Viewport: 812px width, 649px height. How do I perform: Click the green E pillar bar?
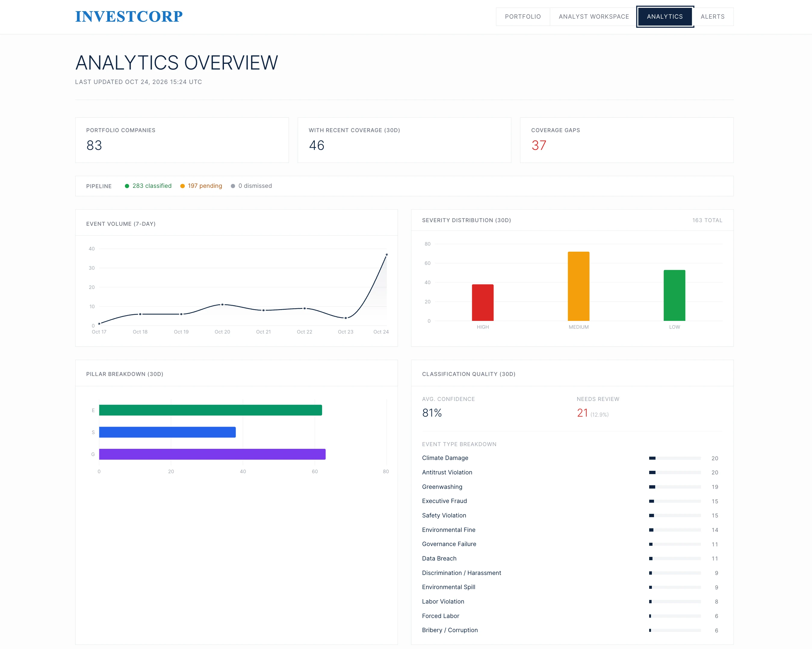click(211, 410)
